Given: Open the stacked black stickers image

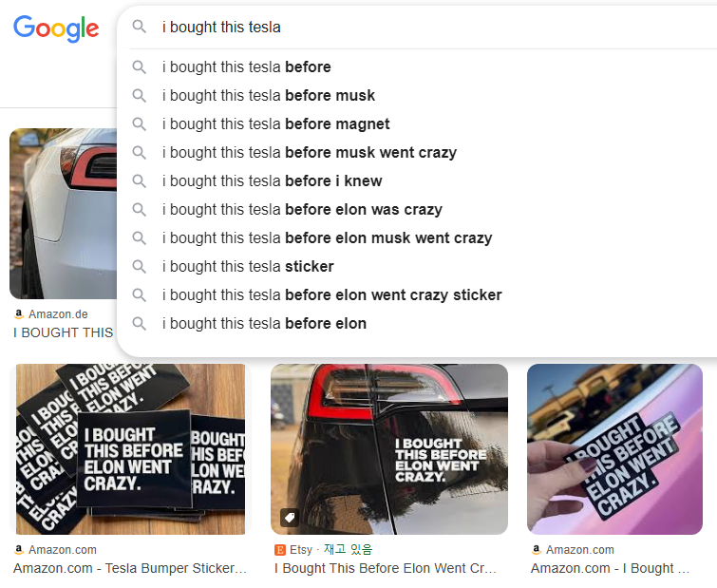Looking at the screenshot, I should click(130, 449).
